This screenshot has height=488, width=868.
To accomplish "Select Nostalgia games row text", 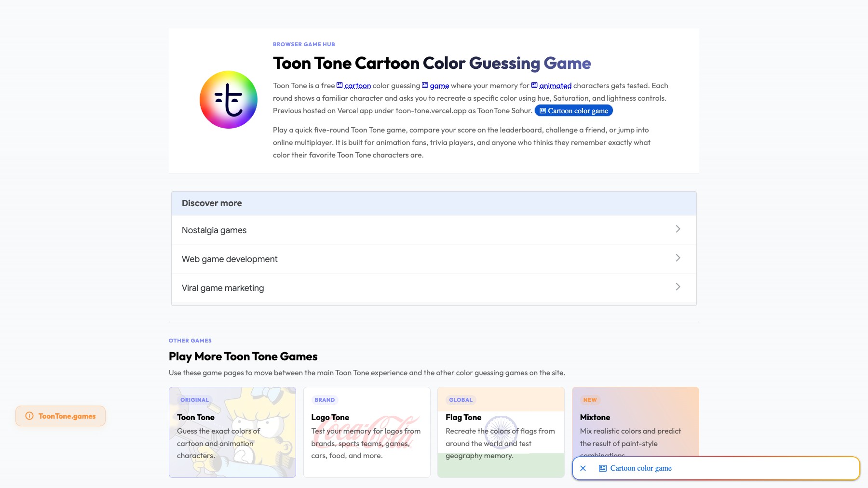I will click(214, 230).
